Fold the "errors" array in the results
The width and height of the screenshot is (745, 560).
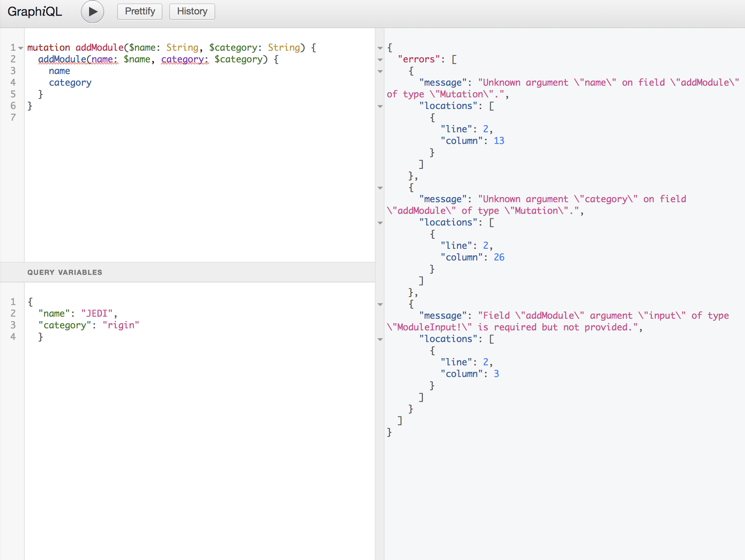[x=380, y=60]
